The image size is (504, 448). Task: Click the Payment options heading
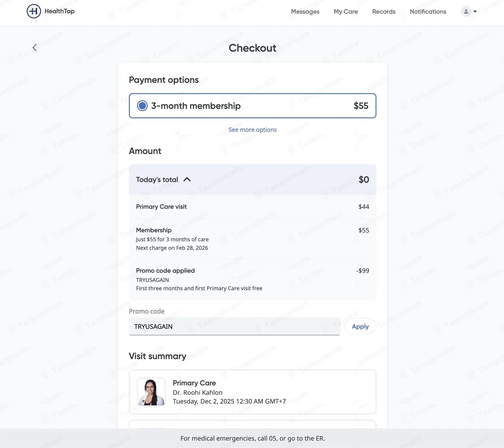pyautogui.click(x=164, y=80)
